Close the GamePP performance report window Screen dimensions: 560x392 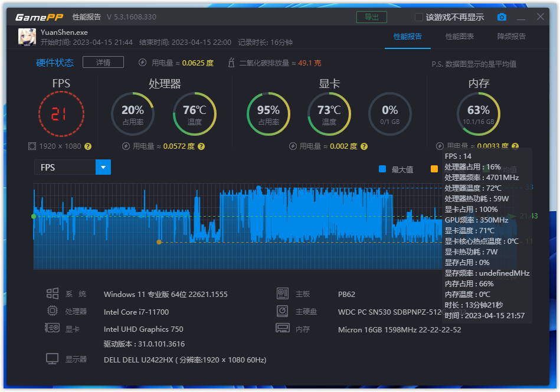coord(541,17)
